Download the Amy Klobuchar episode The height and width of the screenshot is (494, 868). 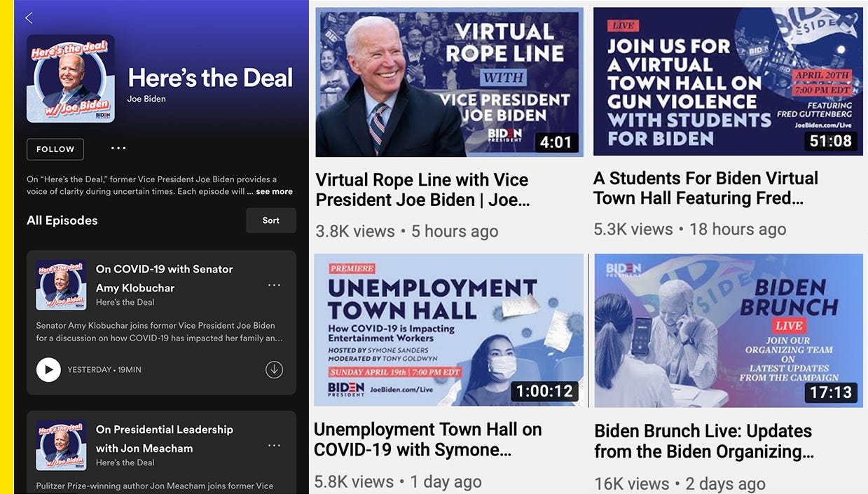click(x=274, y=369)
